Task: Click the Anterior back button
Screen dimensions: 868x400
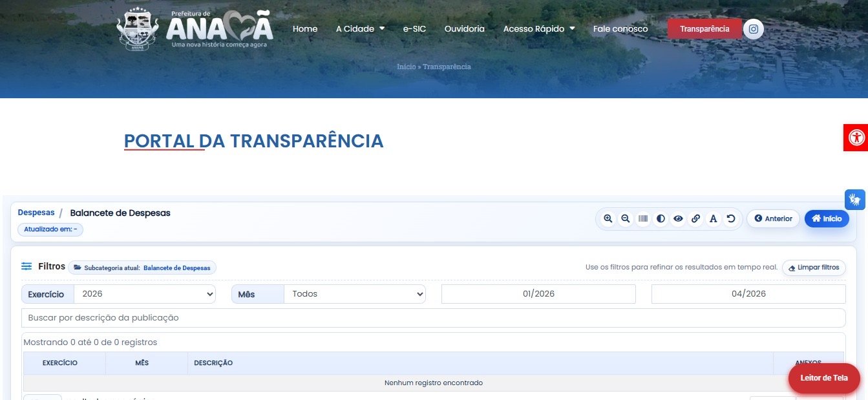Action: (773, 219)
